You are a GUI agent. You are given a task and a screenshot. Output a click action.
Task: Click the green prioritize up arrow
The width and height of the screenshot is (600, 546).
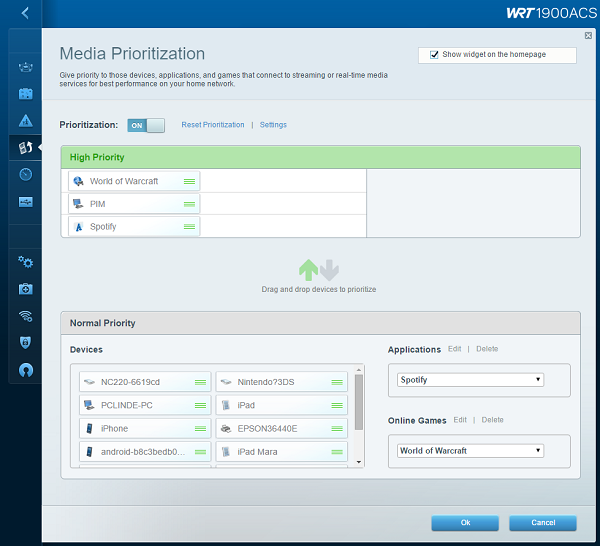308,270
